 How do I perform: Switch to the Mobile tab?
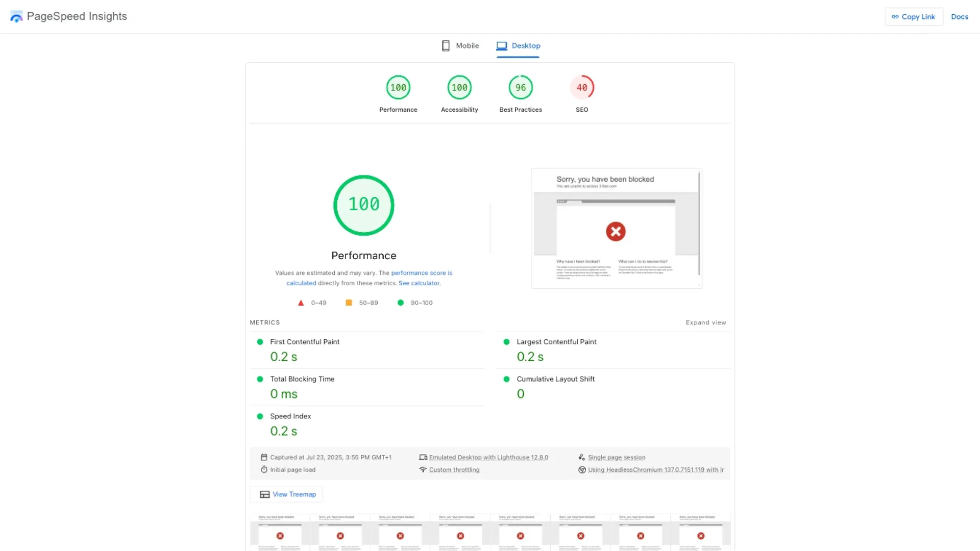click(460, 45)
